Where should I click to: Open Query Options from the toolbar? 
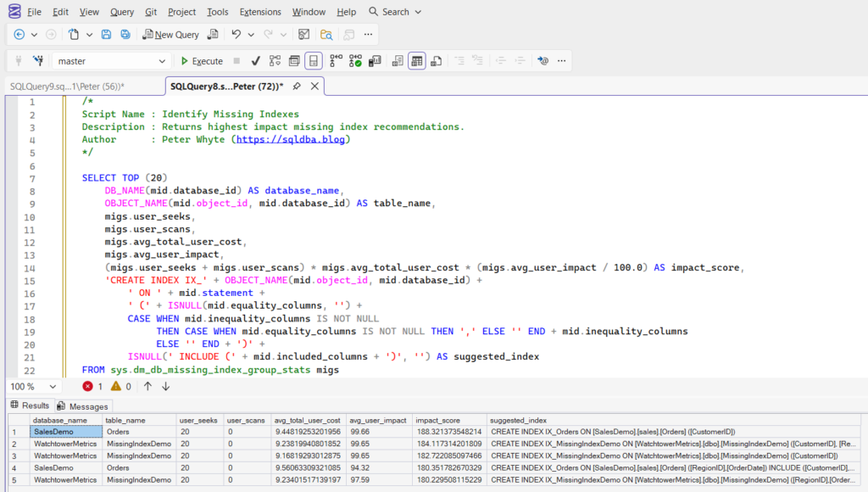(x=293, y=60)
